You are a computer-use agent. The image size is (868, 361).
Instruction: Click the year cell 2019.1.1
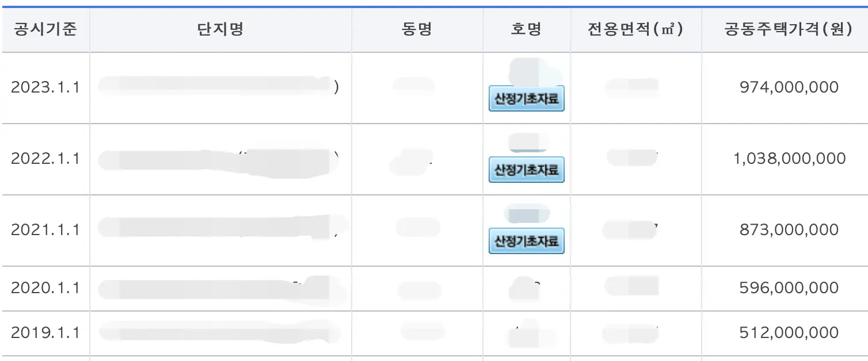coord(45,332)
